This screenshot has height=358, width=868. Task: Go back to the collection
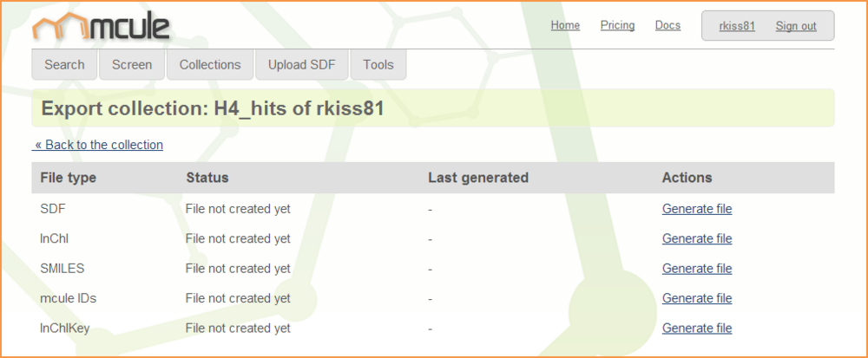99,145
